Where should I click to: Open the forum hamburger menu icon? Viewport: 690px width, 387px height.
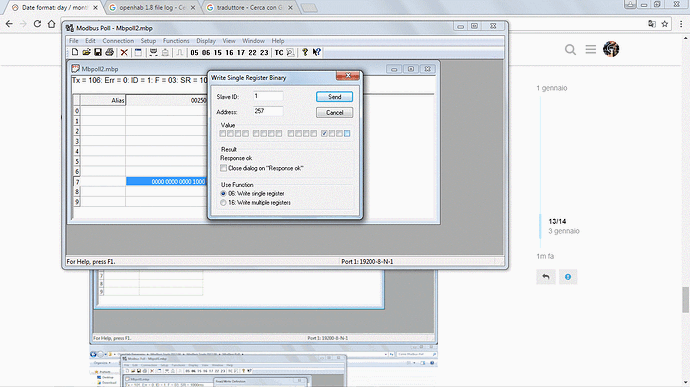tap(591, 49)
